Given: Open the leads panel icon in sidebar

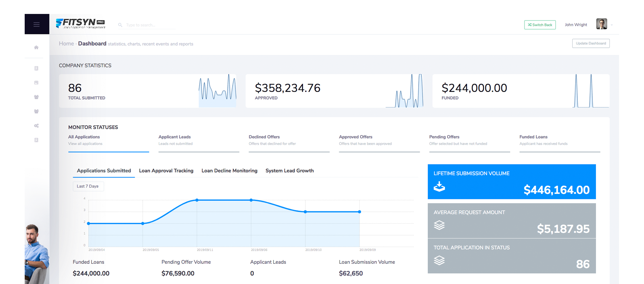Looking at the screenshot, I should tap(36, 82).
